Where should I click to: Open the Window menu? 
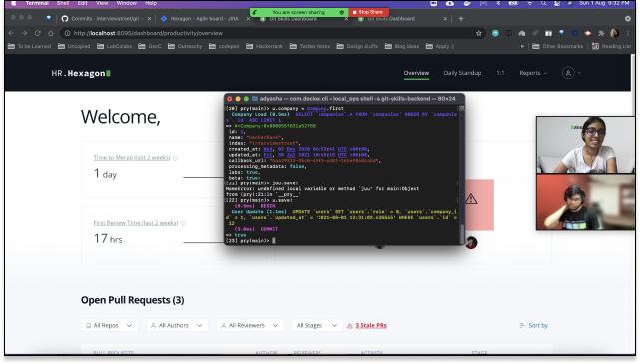point(126,3)
